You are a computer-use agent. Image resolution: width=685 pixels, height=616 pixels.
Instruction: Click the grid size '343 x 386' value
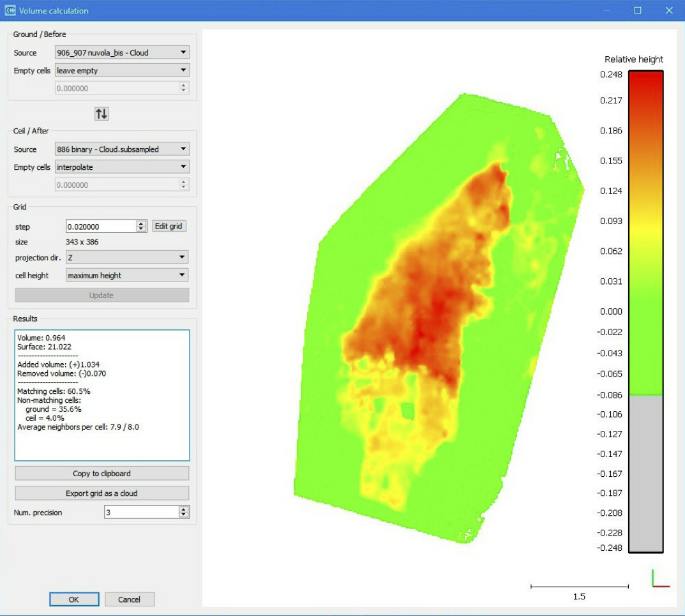pos(82,242)
